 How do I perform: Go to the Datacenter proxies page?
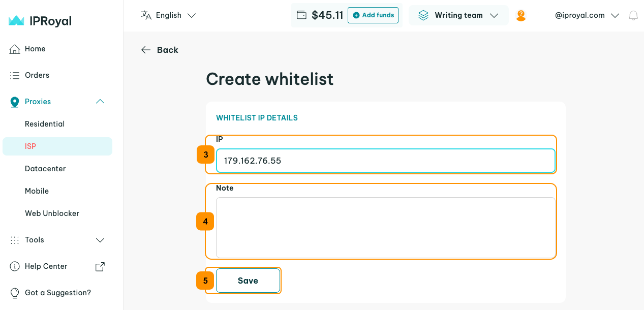[45, 169]
